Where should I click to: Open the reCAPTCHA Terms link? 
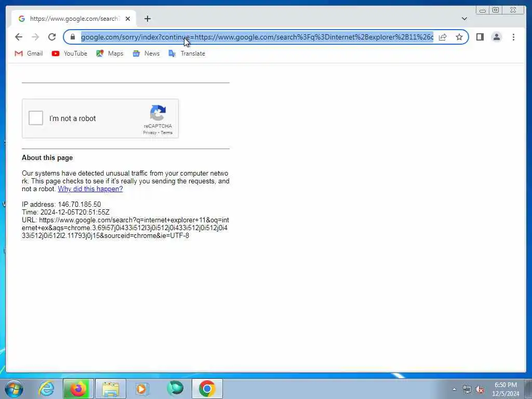click(167, 132)
